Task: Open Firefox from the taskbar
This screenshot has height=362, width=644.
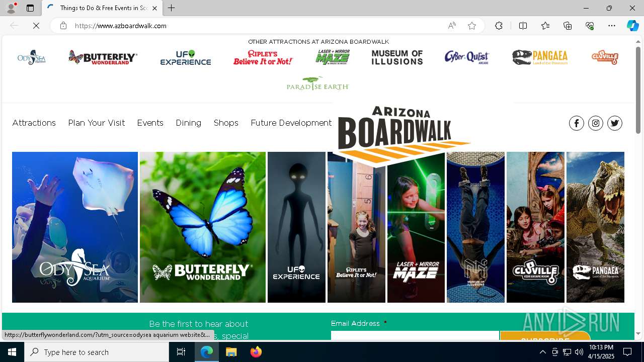Action: tap(256, 352)
